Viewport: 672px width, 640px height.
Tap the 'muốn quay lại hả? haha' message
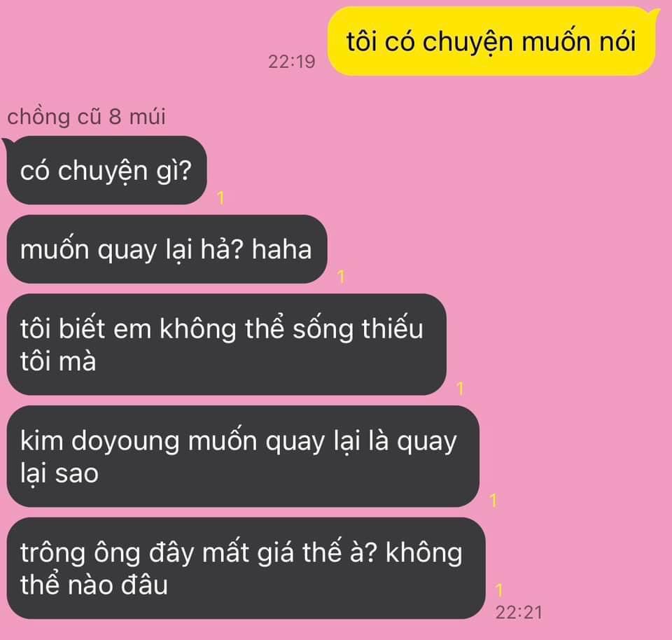(x=167, y=249)
